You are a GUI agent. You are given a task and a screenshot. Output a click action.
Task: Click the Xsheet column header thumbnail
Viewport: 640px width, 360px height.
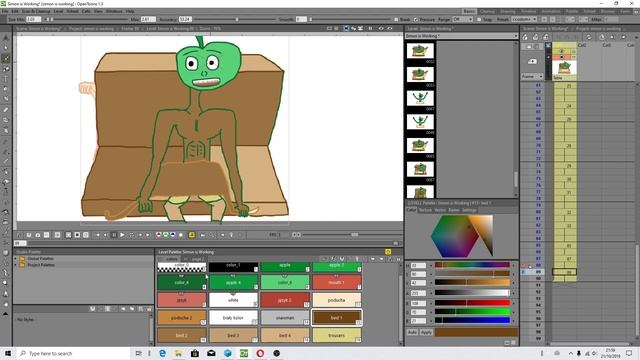564,67
